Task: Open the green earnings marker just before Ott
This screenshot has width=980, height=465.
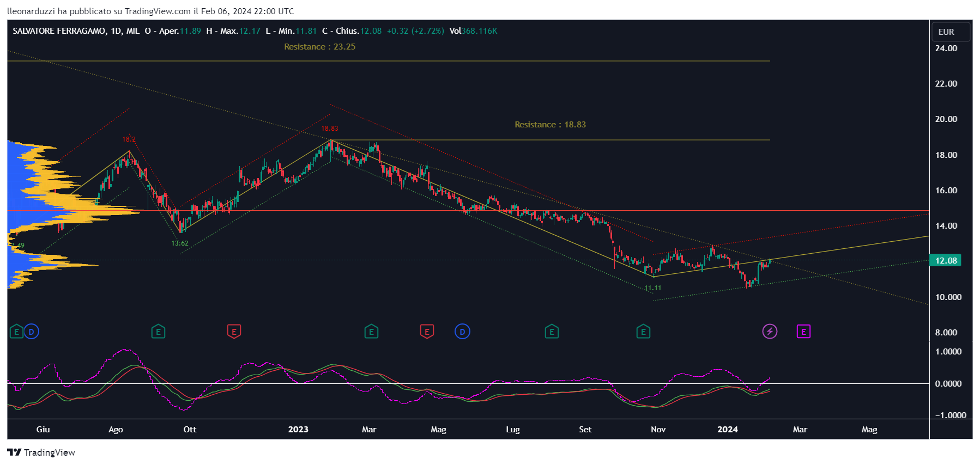Action: click(x=158, y=332)
